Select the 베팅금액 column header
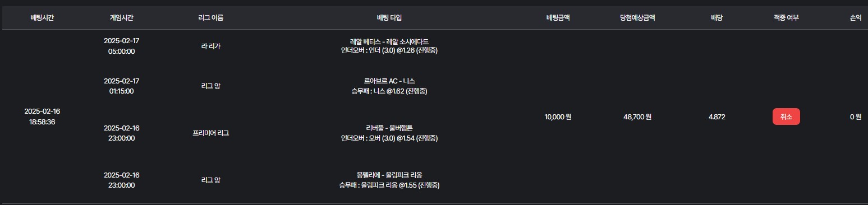The image size is (868, 205). point(558,18)
